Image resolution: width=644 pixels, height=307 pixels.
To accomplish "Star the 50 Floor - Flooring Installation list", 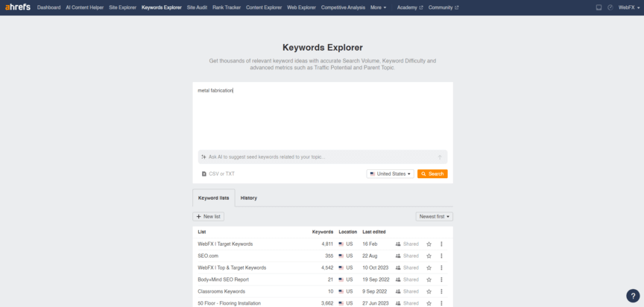I will tap(429, 303).
